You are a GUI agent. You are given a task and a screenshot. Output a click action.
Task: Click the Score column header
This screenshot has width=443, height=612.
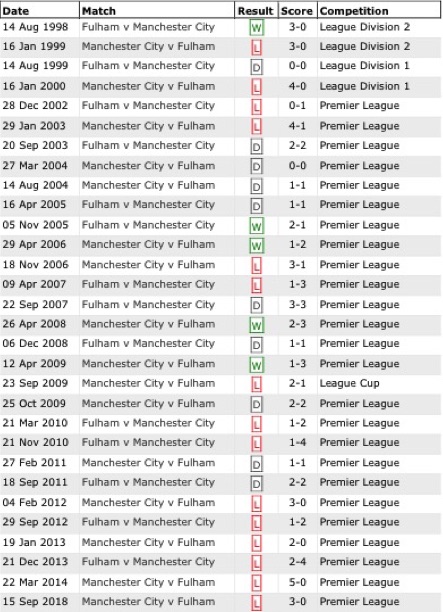click(x=297, y=11)
